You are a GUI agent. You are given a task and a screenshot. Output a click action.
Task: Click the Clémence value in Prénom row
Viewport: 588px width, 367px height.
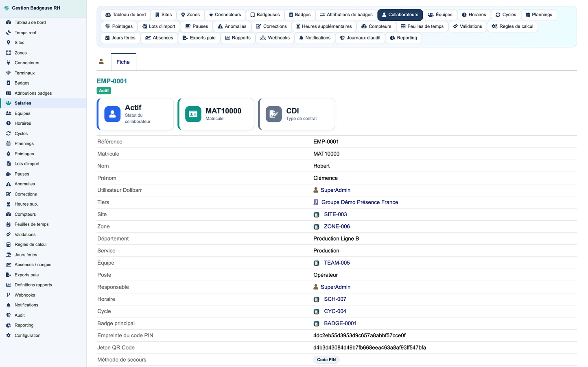pos(326,178)
